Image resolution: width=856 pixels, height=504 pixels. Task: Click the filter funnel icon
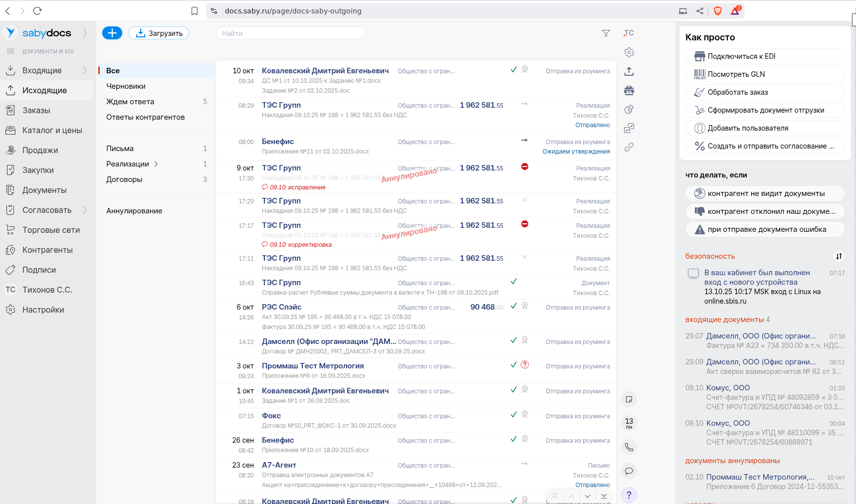(x=606, y=33)
